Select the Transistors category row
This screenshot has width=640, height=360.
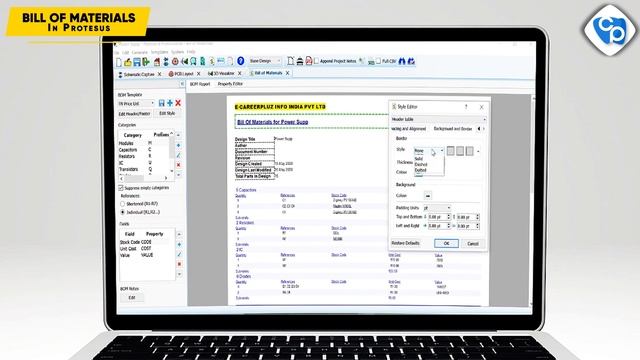click(x=143, y=169)
